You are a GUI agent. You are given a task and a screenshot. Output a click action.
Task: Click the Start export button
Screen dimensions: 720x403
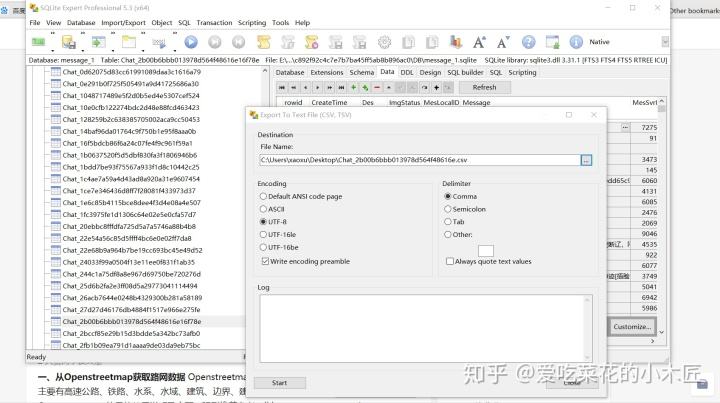280,383
